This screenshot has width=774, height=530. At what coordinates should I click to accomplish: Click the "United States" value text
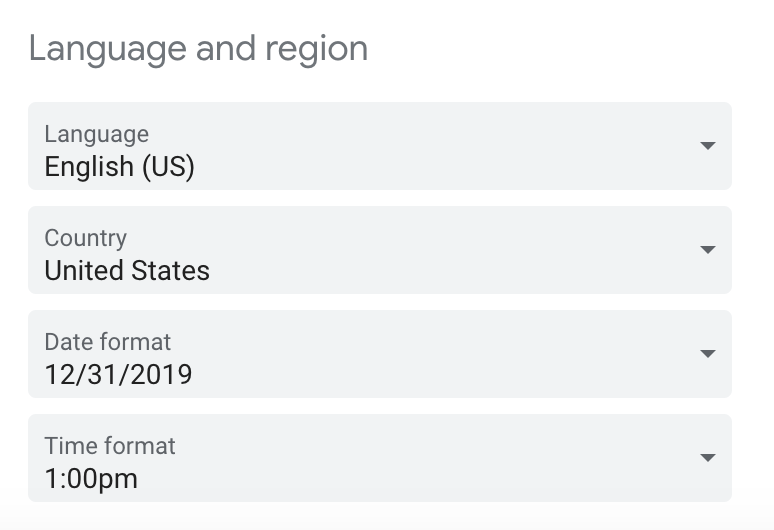pos(127,270)
